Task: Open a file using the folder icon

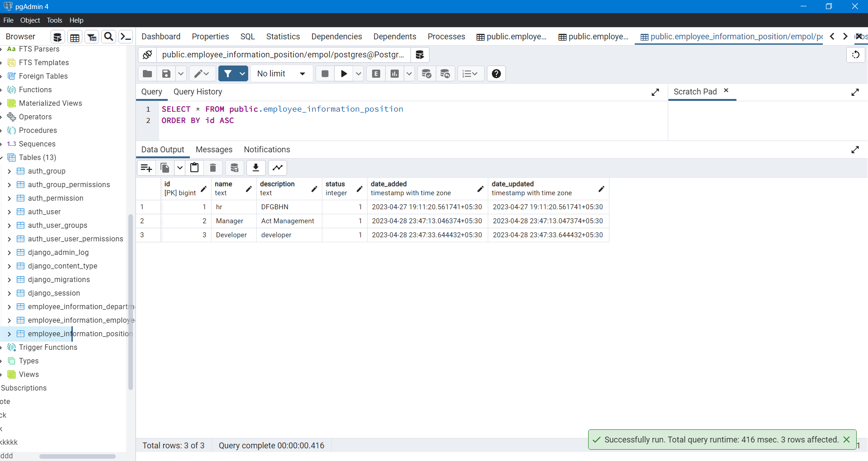Action: point(147,73)
